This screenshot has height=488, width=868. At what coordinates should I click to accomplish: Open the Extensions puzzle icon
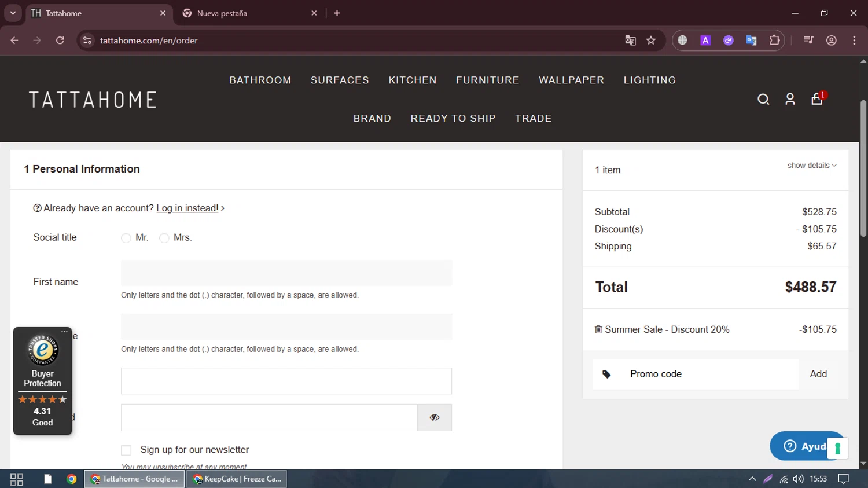[x=774, y=41]
